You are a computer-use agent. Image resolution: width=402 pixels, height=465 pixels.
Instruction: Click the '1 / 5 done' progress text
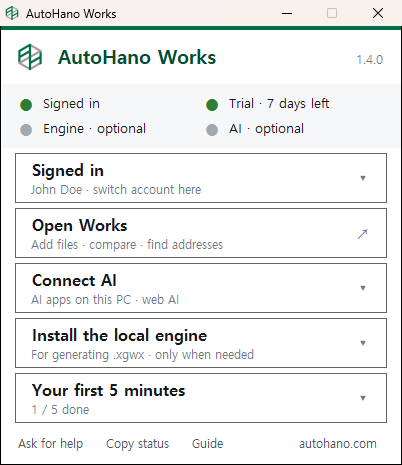[60, 410]
